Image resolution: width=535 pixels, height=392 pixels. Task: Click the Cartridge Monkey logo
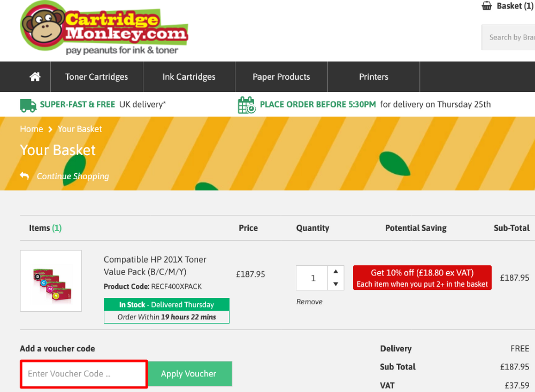click(x=104, y=28)
